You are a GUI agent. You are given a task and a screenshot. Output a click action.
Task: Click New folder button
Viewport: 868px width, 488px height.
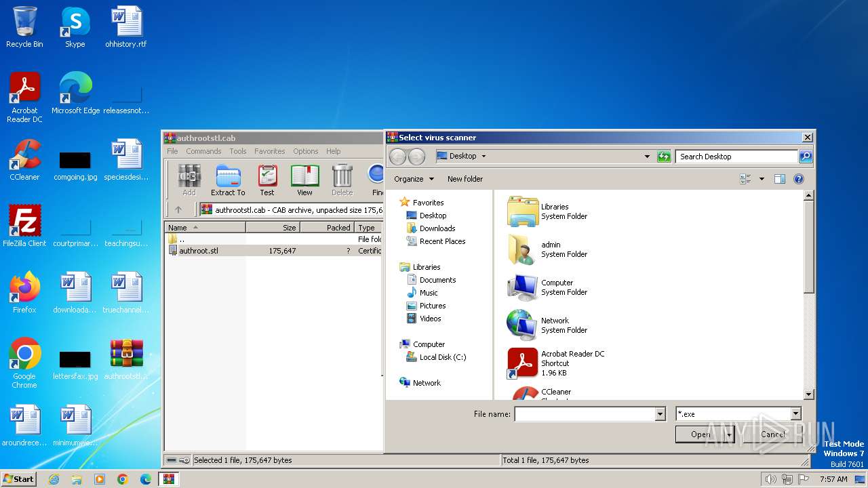pos(465,179)
